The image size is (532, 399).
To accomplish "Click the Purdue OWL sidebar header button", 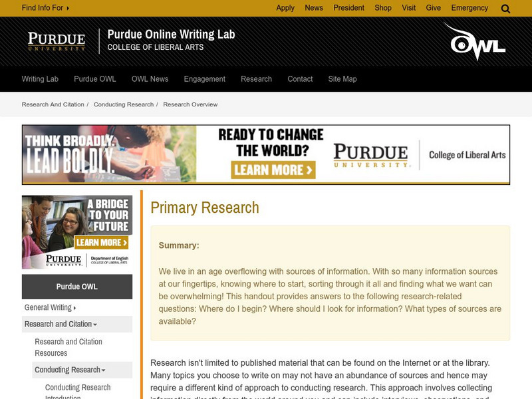I will click(x=77, y=287).
